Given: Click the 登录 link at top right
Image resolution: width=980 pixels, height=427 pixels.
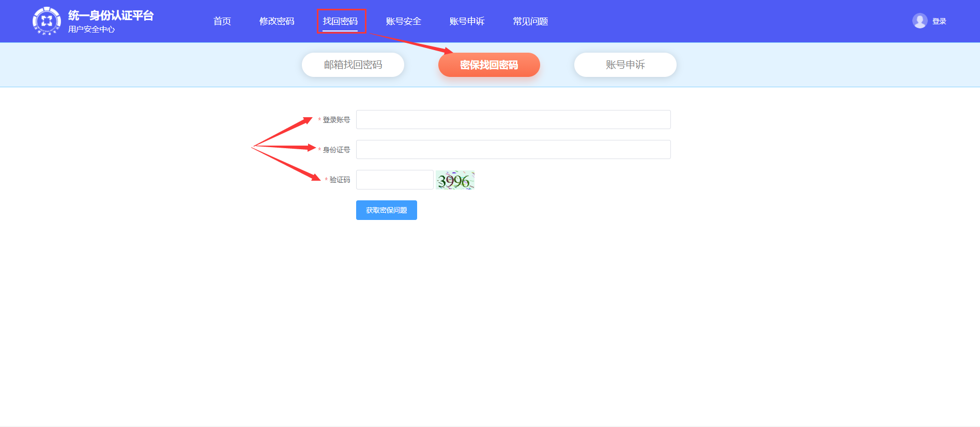Looking at the screenshot, I should tap(939, 21).
